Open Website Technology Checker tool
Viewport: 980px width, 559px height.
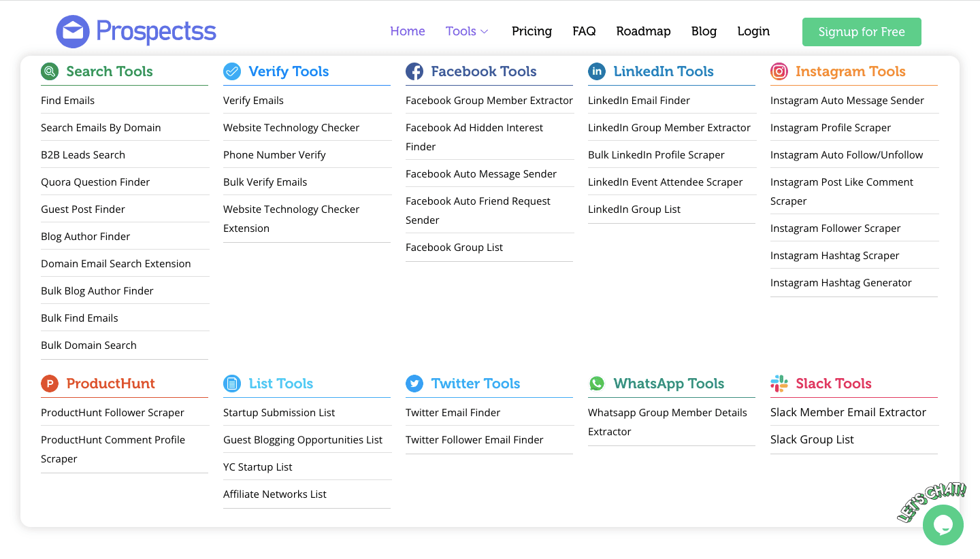291,128
